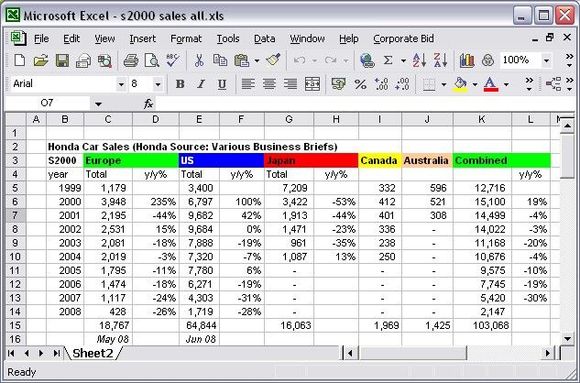The image size is (580, 383).
Task: Center align text
Action: pyautogui.click(x=269, y=84)
